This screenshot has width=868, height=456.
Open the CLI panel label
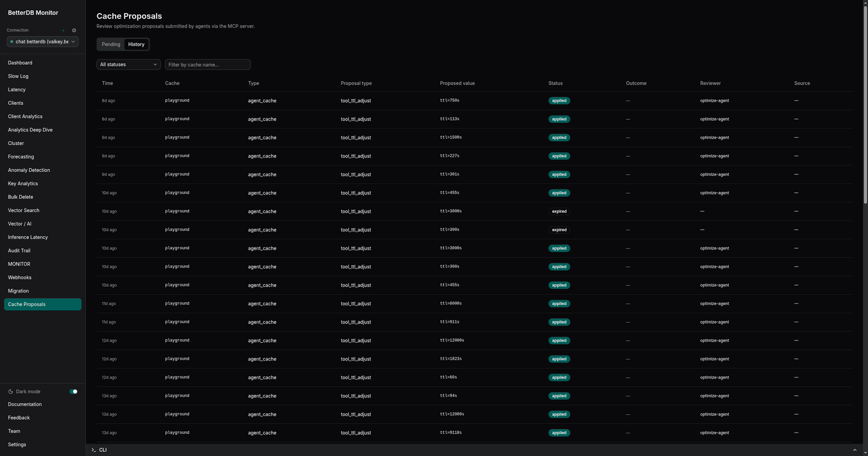(x=103, y=450)
